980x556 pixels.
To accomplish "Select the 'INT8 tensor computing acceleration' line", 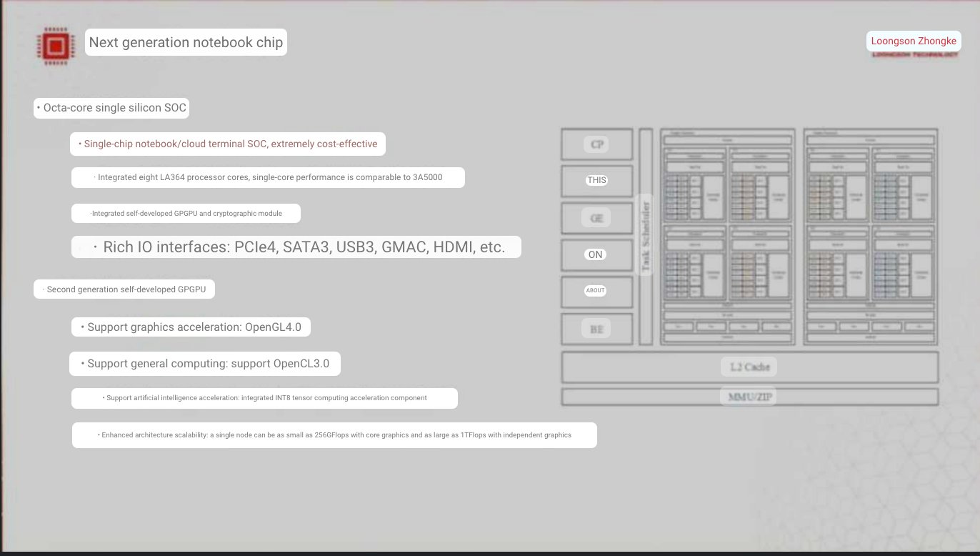I will pos(264,398).
